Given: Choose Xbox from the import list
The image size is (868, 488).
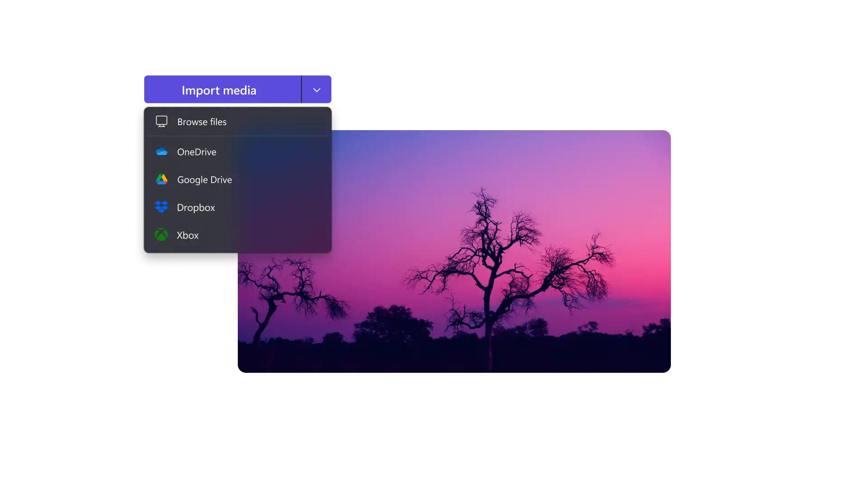Looking at the screenshot, I should click(238, 235).
